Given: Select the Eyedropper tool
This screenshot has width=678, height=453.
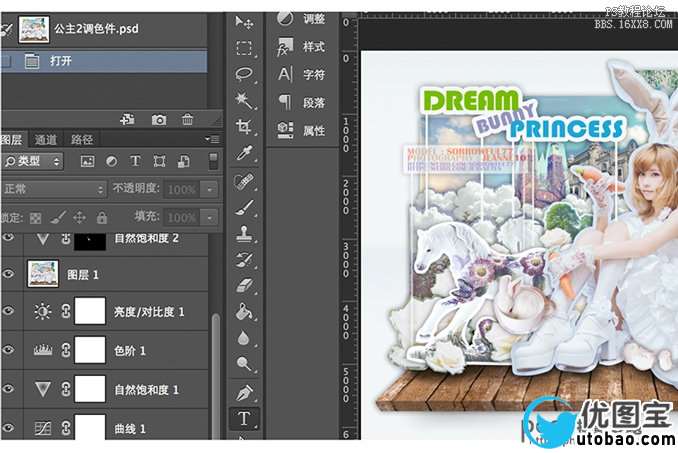Looking at the screenshot, I should [x=244, y=153].
